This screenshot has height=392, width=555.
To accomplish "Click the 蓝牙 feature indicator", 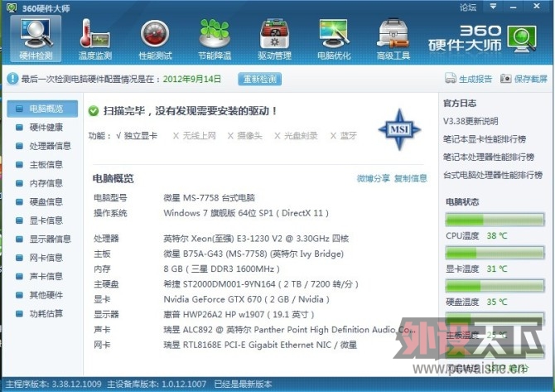I will tap(343, 136).
